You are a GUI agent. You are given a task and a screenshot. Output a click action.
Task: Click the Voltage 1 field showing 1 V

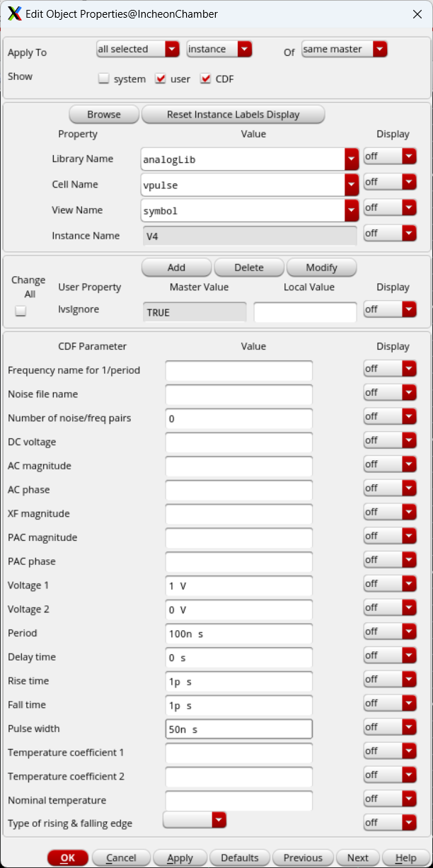tap(239, 586)
